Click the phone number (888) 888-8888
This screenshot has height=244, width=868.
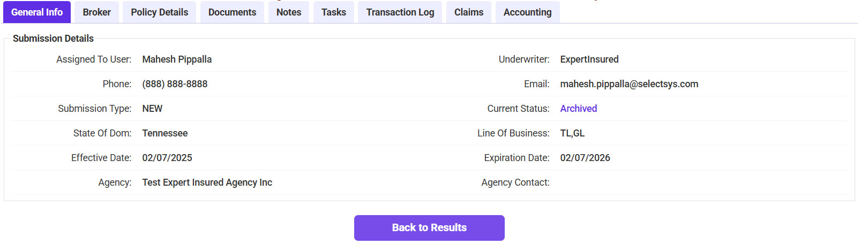175,84
